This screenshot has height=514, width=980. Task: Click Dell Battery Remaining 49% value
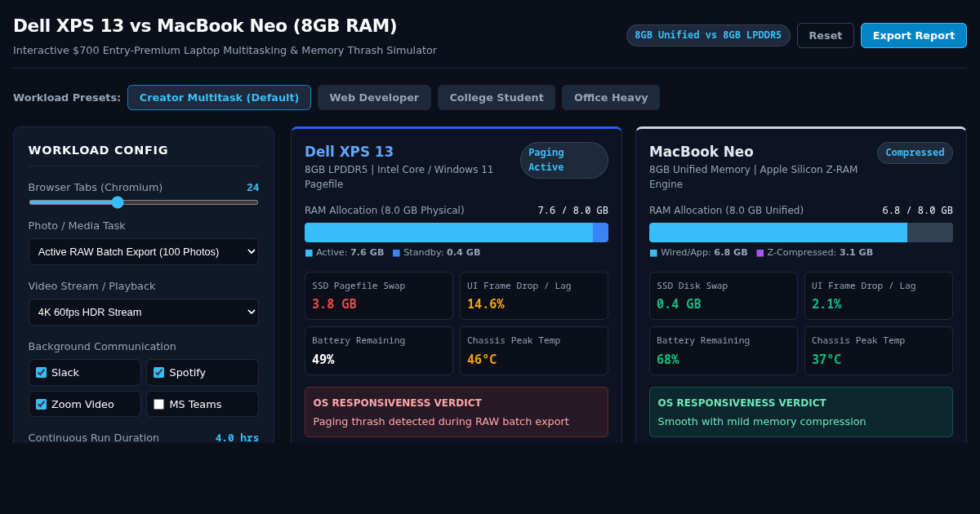[x=323, y=359]
